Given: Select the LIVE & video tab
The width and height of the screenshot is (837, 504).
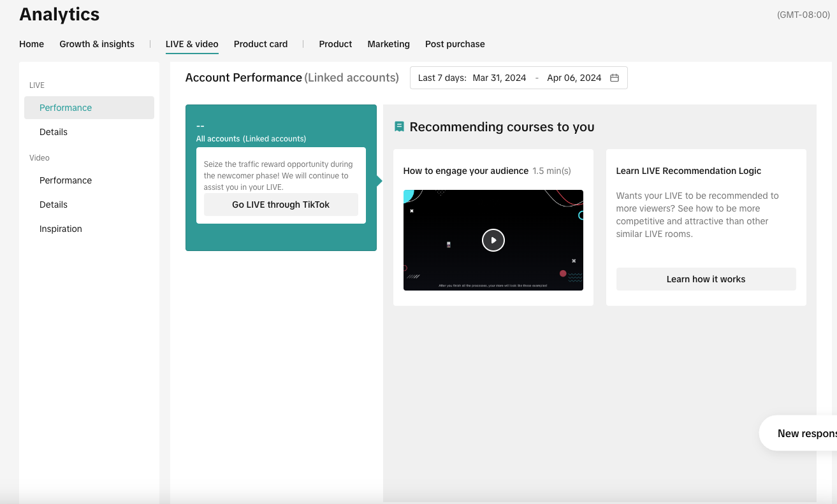Looking at the screenshot, I should tap(192, 44).
